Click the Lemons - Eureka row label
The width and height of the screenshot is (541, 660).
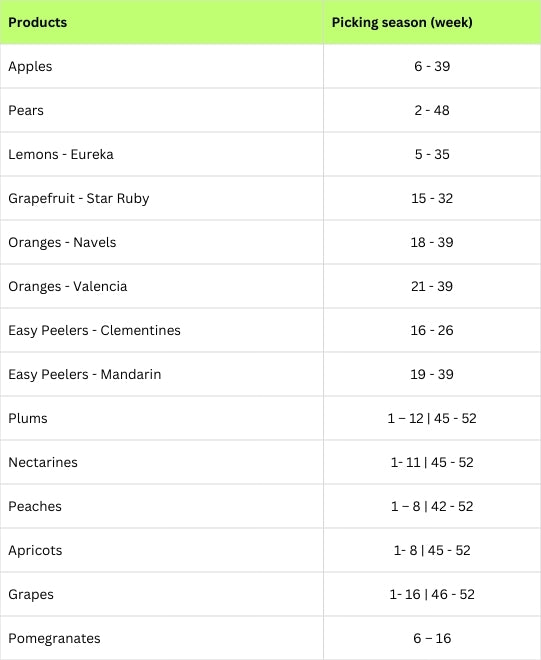click(x=61, y=154)
